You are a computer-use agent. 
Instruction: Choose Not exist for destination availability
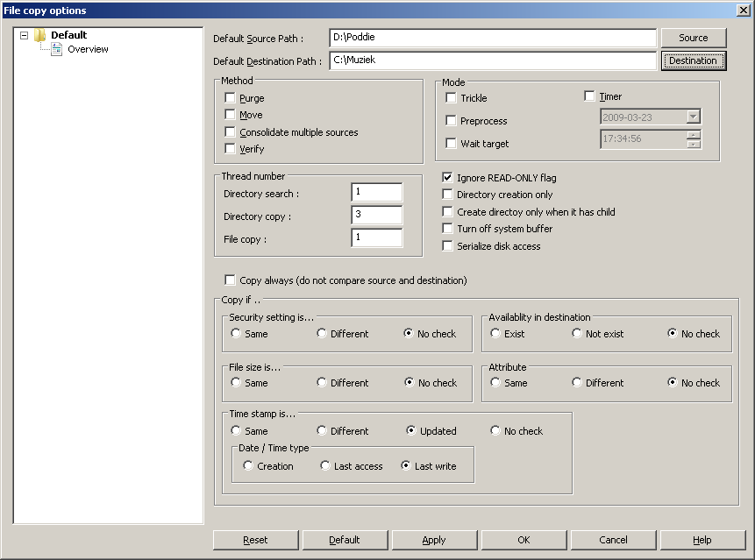(x=577, y=334)
